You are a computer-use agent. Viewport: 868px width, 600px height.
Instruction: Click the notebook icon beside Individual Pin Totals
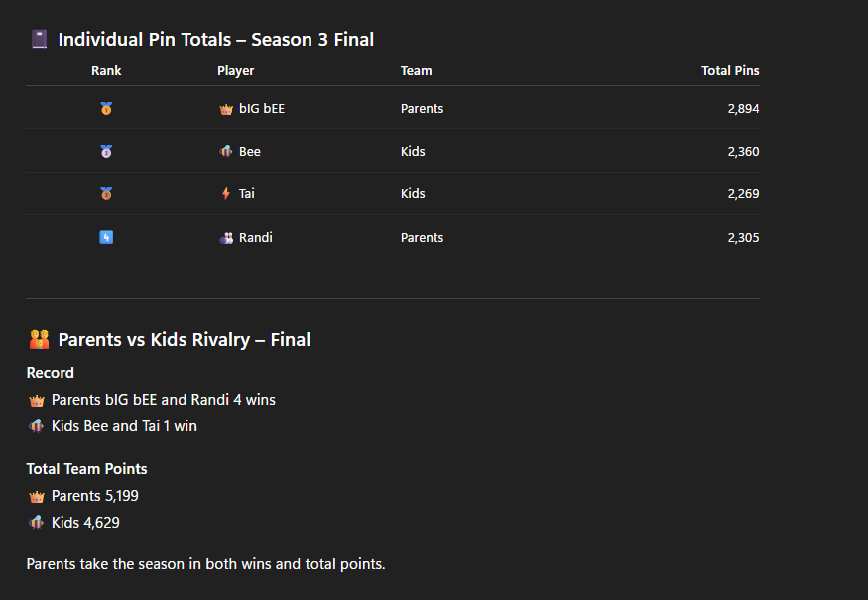[x=39, y=40]
